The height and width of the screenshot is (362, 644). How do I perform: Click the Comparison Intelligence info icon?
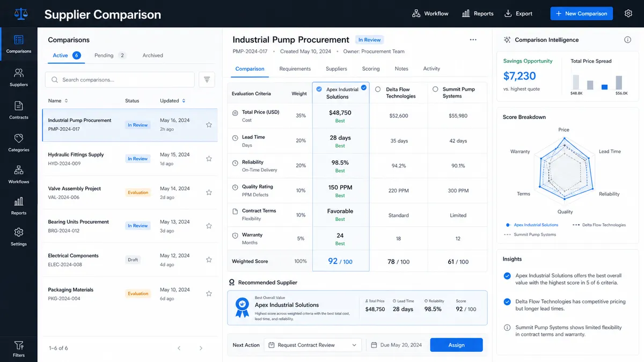pos(627,40)
